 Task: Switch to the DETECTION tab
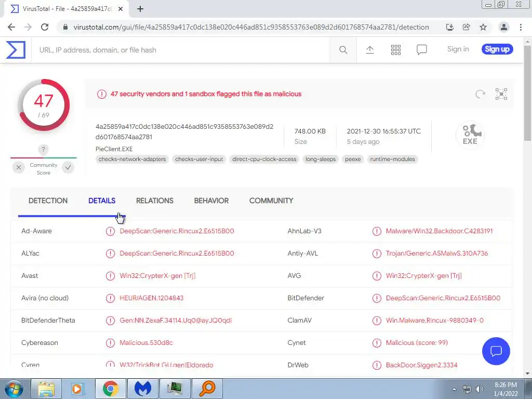coord(48,201)
